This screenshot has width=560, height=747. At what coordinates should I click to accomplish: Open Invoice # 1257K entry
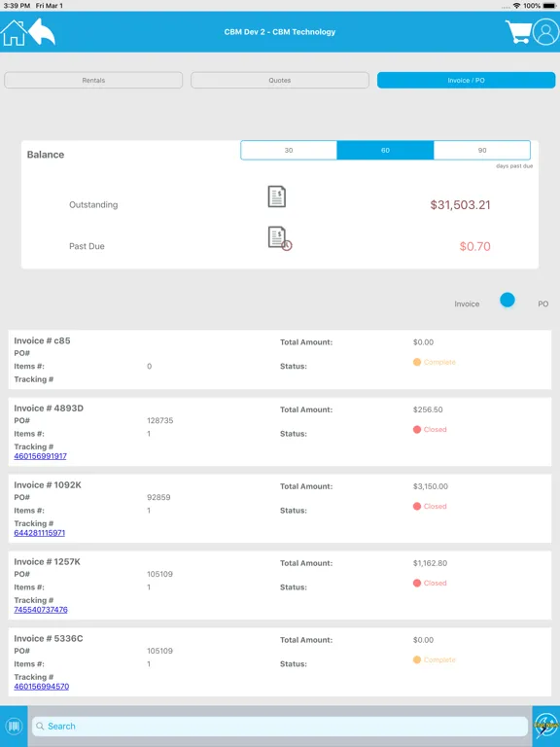(x=280, y=585)
